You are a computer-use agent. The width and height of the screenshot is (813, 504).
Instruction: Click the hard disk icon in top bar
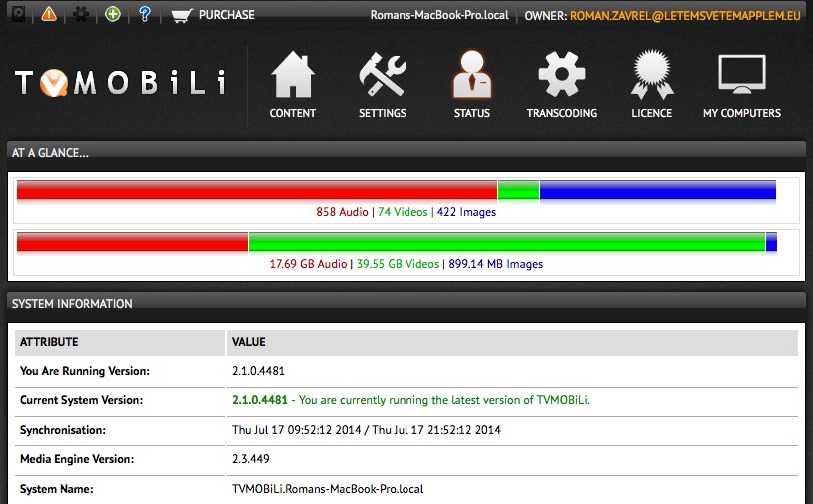click(x=19, y=15)
